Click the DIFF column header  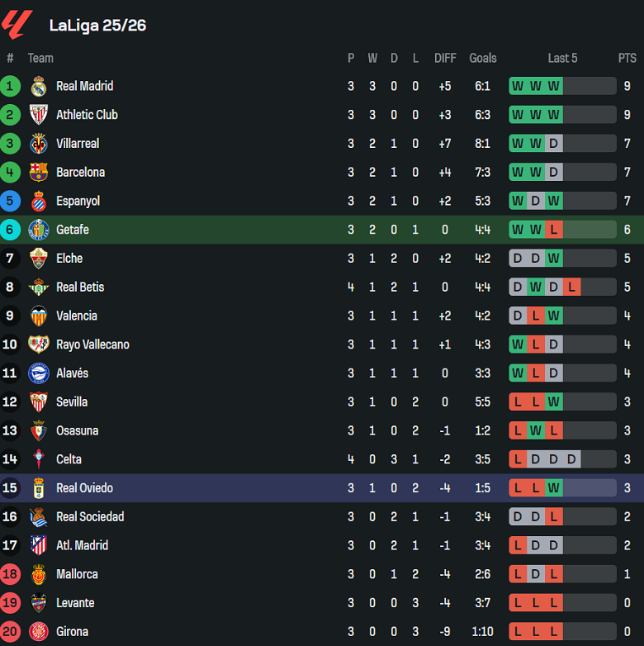coord(445,58)
